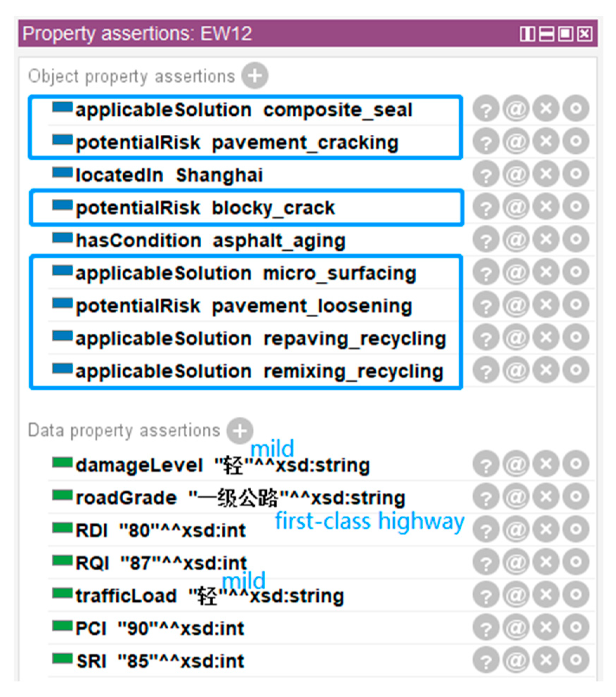Screen dimensions: 616x697
Task: Delete the hasCondition asphalt_aging assertion
Action: pyautogui.click(x=546, y=239)
